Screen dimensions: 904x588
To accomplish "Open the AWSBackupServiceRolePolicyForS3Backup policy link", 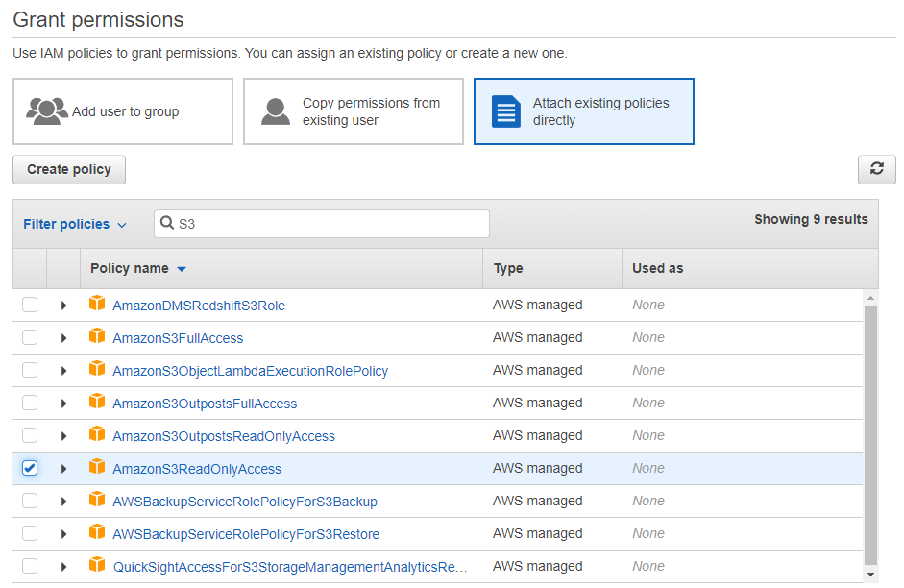I will pyautogui.click(x=244, y=502).
